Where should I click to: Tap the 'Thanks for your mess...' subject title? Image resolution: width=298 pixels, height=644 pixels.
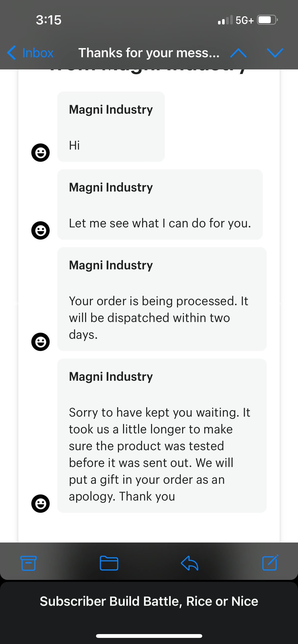click(x=149, y=53)
